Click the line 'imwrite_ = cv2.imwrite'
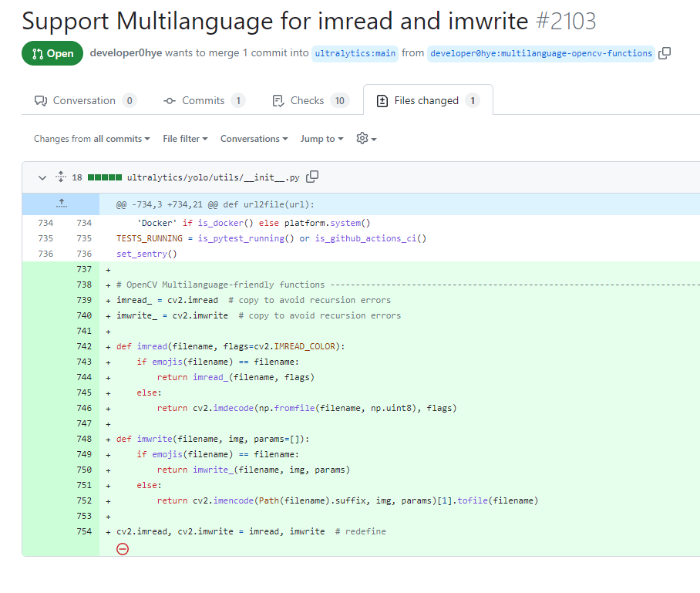The image size is (700, 593). point(258,315)
